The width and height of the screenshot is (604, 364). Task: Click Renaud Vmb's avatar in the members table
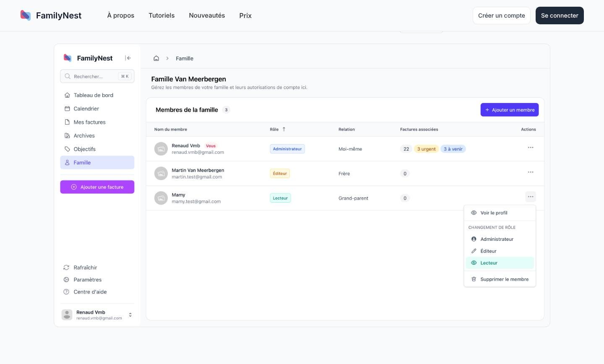coord(161,149)
